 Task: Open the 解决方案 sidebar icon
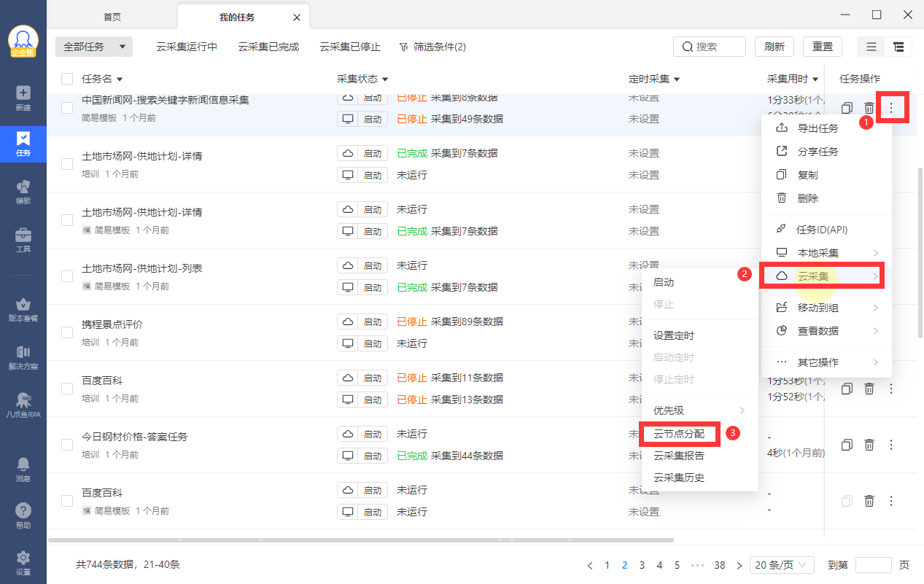pyautogui.click(x=23, y=357)
